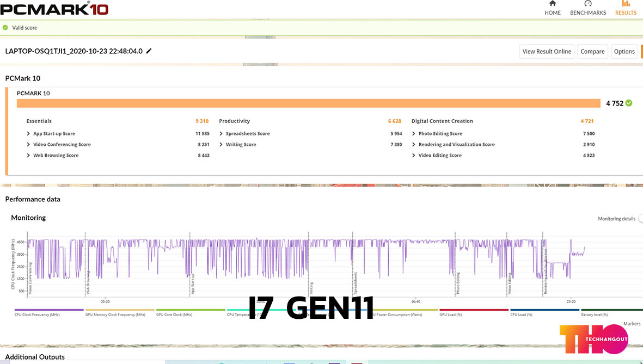Click the results bar chart icon
The height and width of the screenshot is (364, 643).
pos(626,4)
